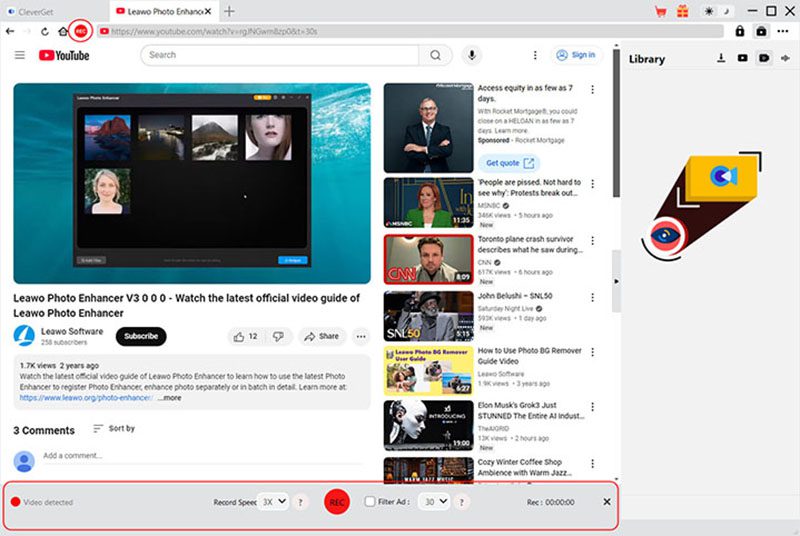The height and width of the screenshot is (536, 800).
Task: Click the gift box icon in title bar
Action: (x=683, y=11)
